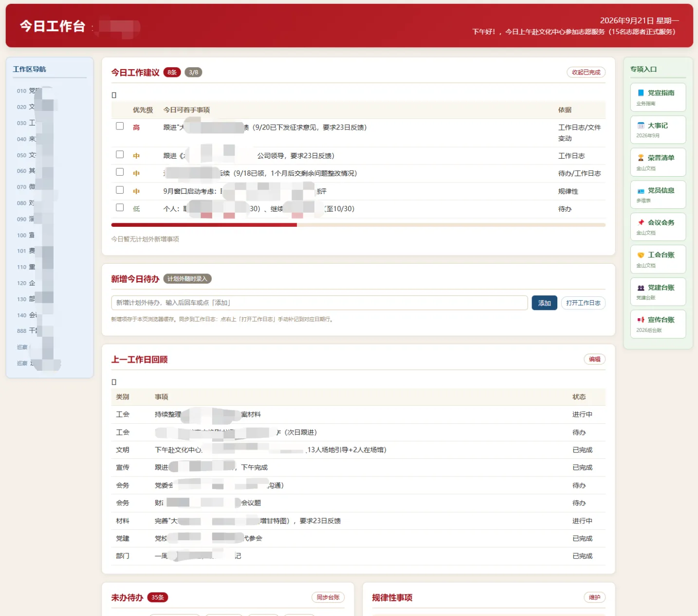Check the 低 priority 个人 item checkbox
Viewport: 698px width, 616px height.
click(x=120, y=207)
